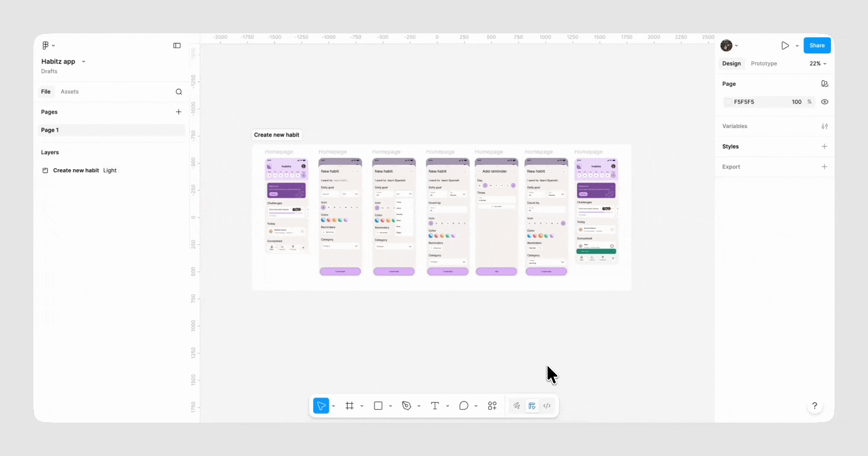
Task: Click the F5F5F5 page color swatch
Action: 728,102
